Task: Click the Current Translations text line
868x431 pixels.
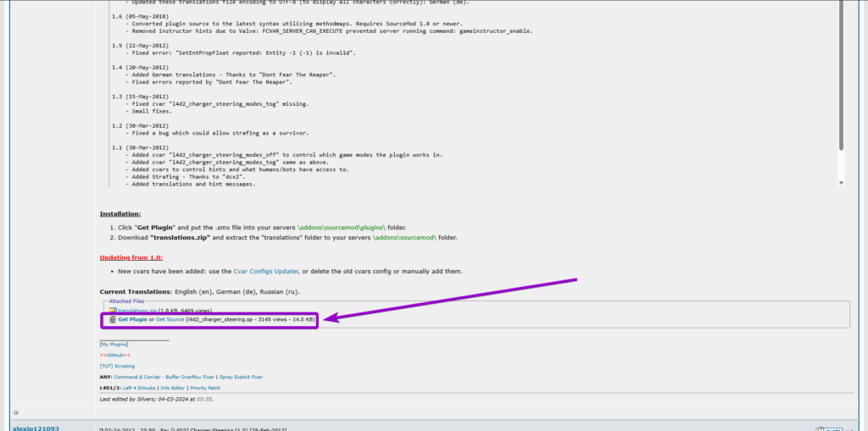Action: point(200,291)
